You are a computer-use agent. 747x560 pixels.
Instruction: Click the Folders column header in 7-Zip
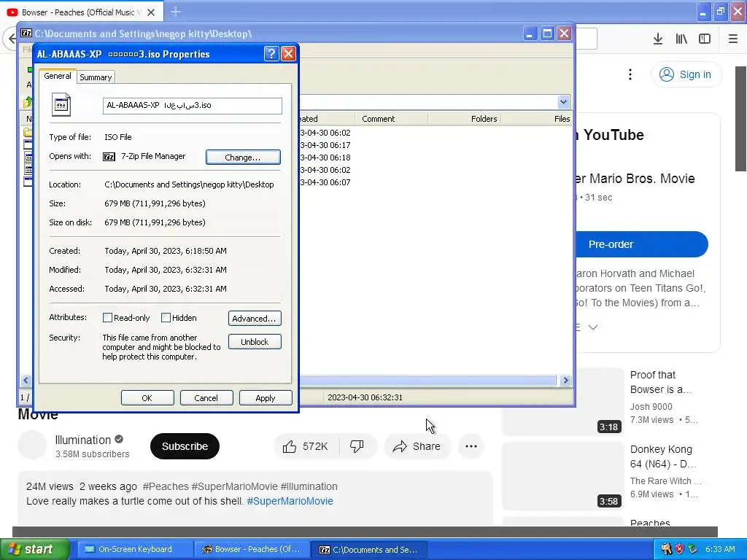[465, 119]
